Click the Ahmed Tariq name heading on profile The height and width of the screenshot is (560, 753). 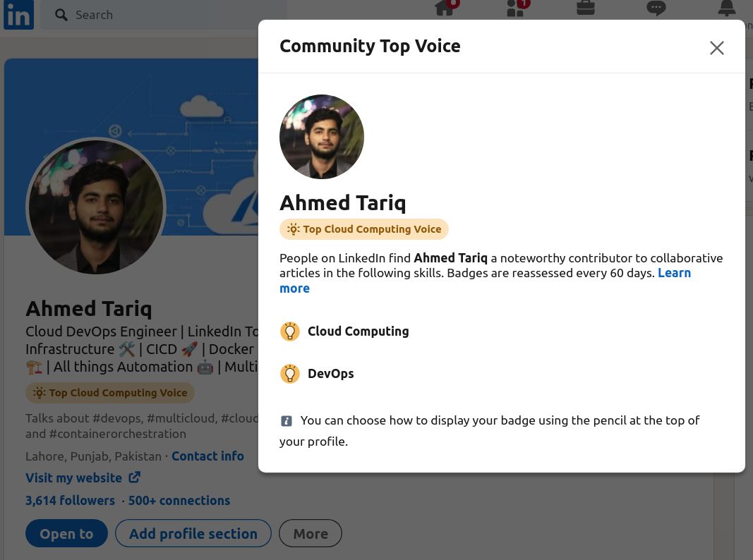point(89,308)
